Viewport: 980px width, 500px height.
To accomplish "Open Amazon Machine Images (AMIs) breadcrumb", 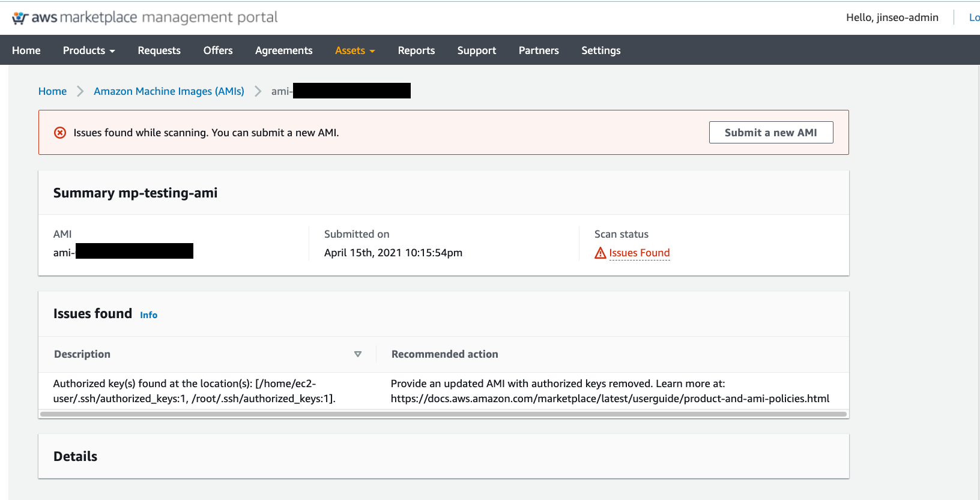I will [x=169, y=91].
